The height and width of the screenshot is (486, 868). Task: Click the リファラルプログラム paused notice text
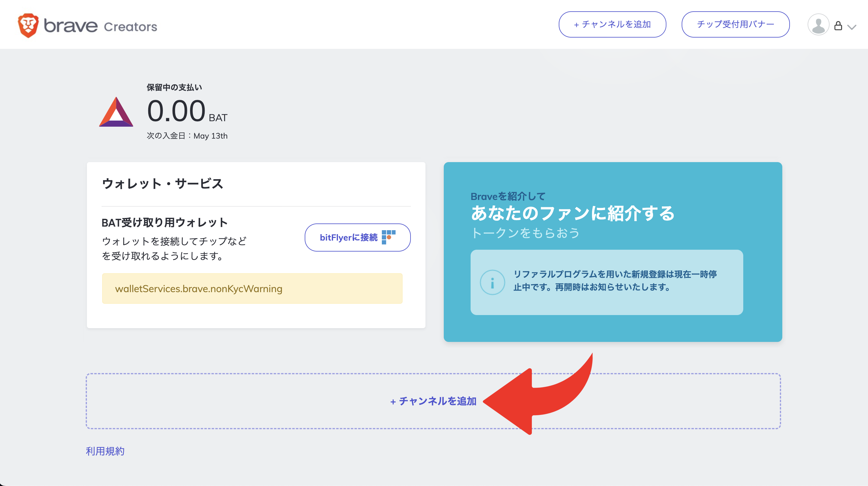coord(615,281)
